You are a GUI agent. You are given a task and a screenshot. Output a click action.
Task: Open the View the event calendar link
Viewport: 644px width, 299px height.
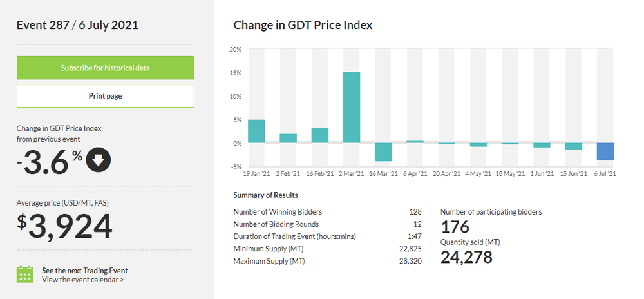click(x=83, y=280)
